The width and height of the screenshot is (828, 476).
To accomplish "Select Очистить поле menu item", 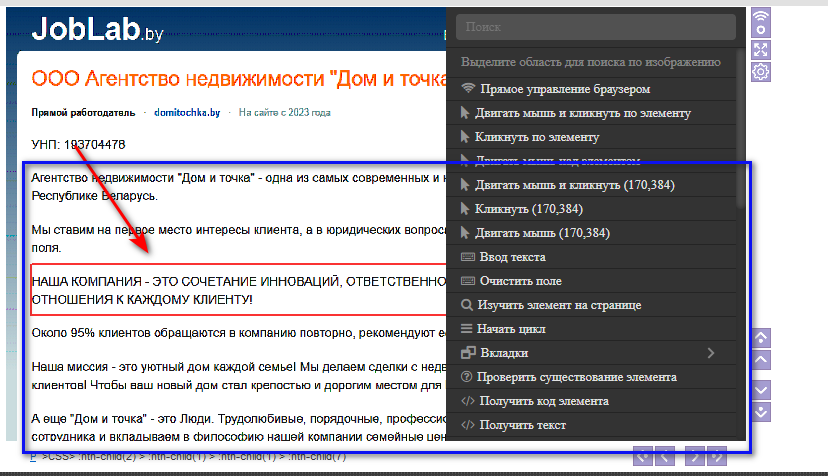I will point(591,281).
